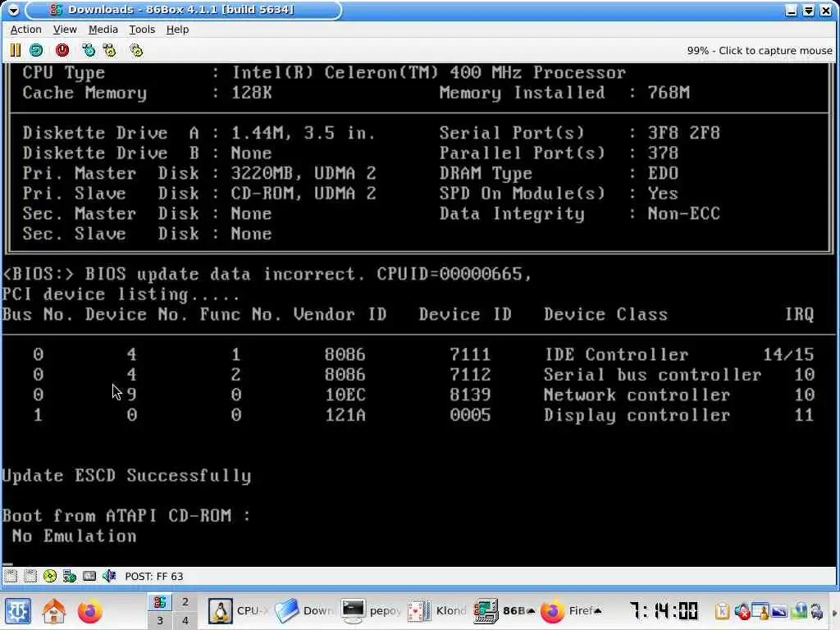Open the window menu arrow in title bar
The width and height of the screenshot is (840, 630).
13,10
